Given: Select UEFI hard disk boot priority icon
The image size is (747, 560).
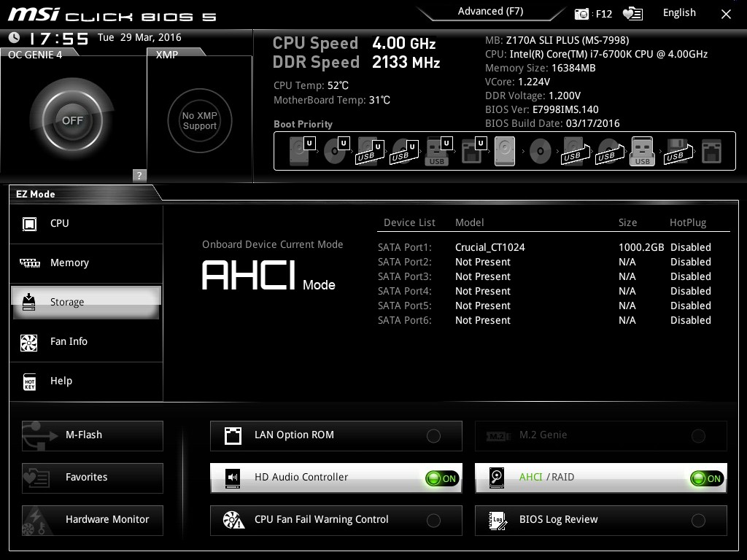Looking at the screenshot, I should pos(302,151).
